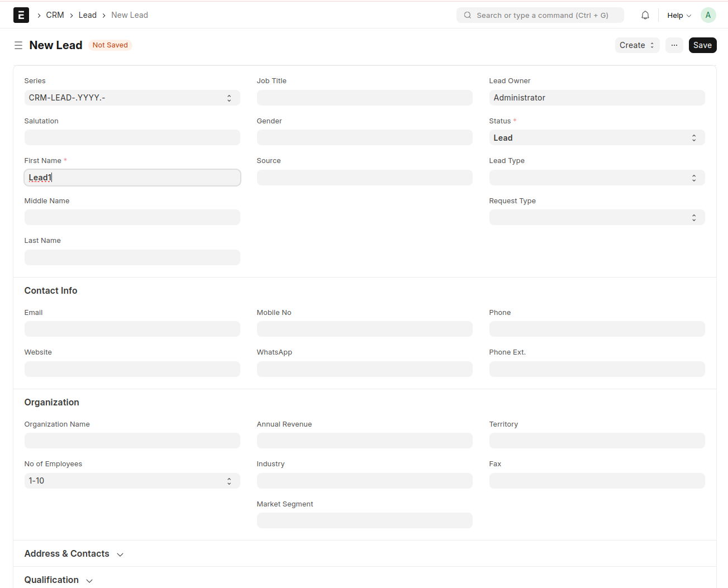
Task: Open the Series dropdown
Action: 132,98
